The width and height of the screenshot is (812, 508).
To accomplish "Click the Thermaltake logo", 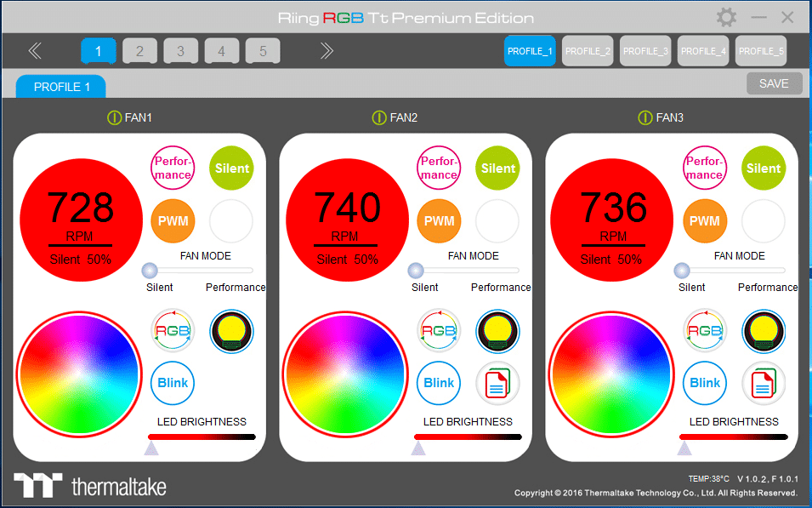I will (x=90, y=486).
